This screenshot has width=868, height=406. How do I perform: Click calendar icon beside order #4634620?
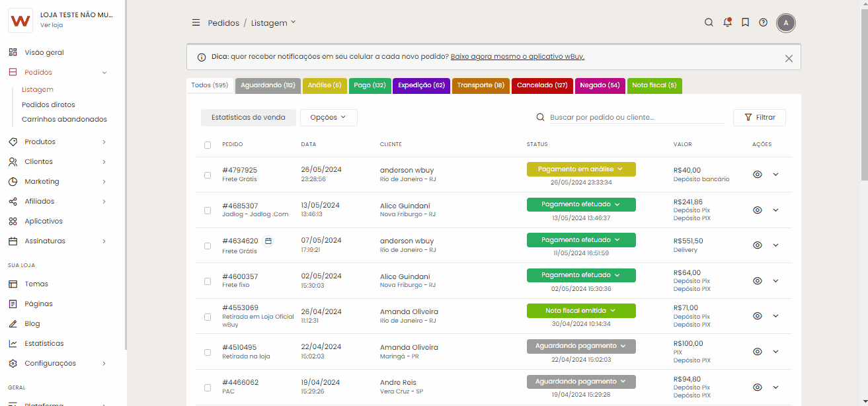pos(268,241)
